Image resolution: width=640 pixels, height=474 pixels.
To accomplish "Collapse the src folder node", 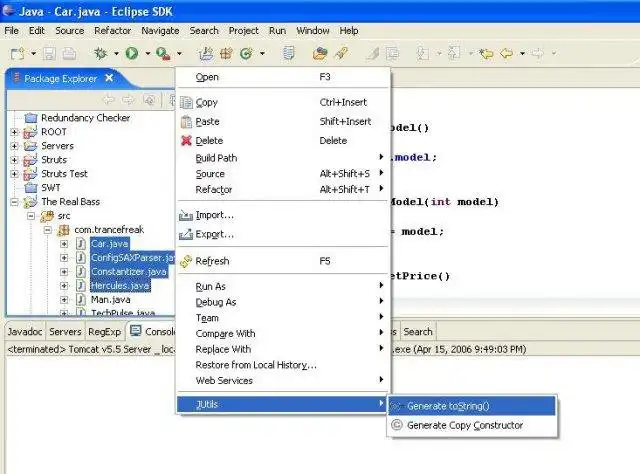I will coord(31,216).
